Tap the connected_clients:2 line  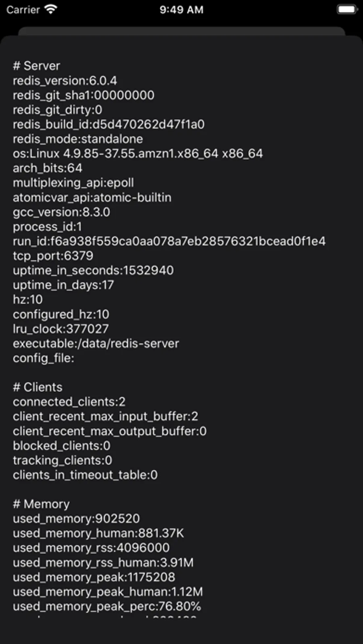(x=69, y=402)
